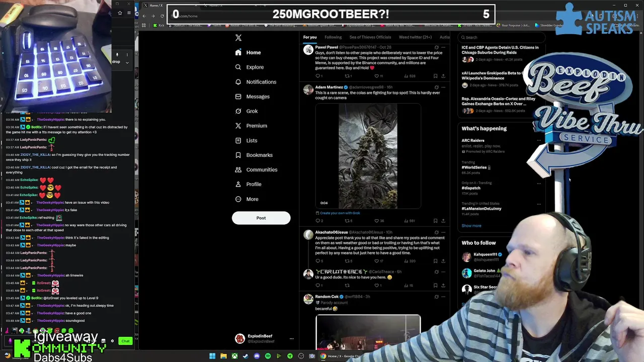Open the Kick chat shop icon
The width and height of the screenshot is (644, 362).
pyautogui.click(x=103, y=341)
